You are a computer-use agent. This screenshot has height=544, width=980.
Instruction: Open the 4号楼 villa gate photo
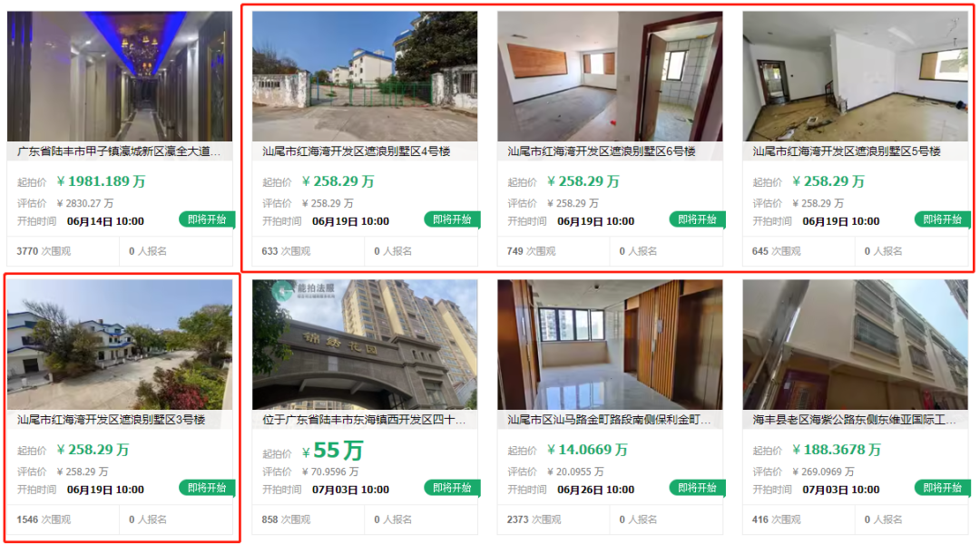tap(365, 76)
